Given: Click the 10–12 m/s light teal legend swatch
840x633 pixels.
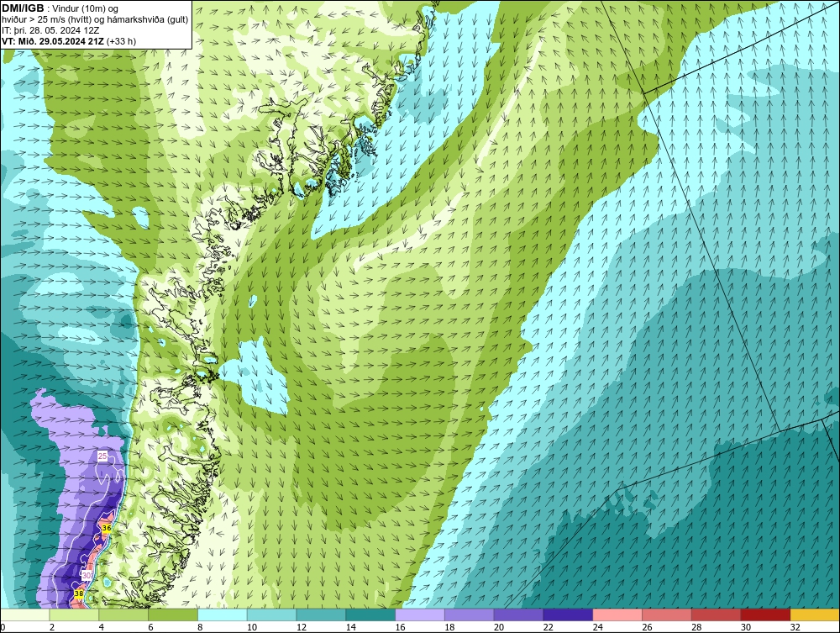Looking at the screenshot, I should click(x=271, y=615).
